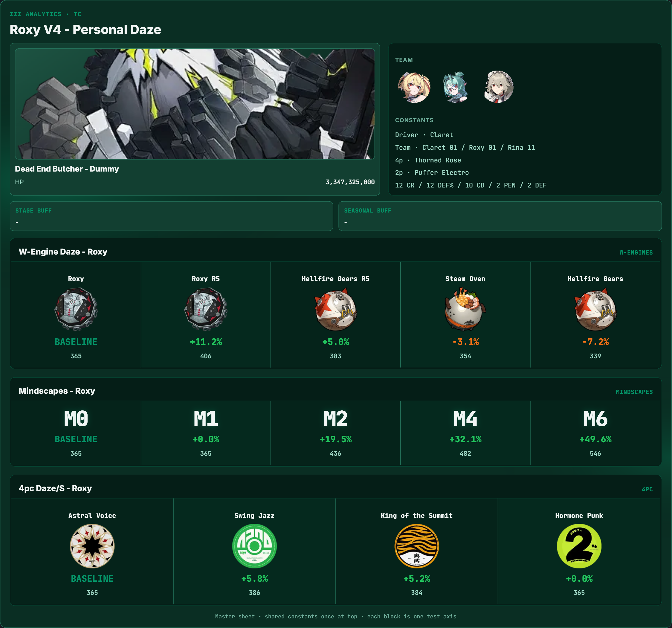
Task: Click the 339 daze value
Action: point(595,356)
